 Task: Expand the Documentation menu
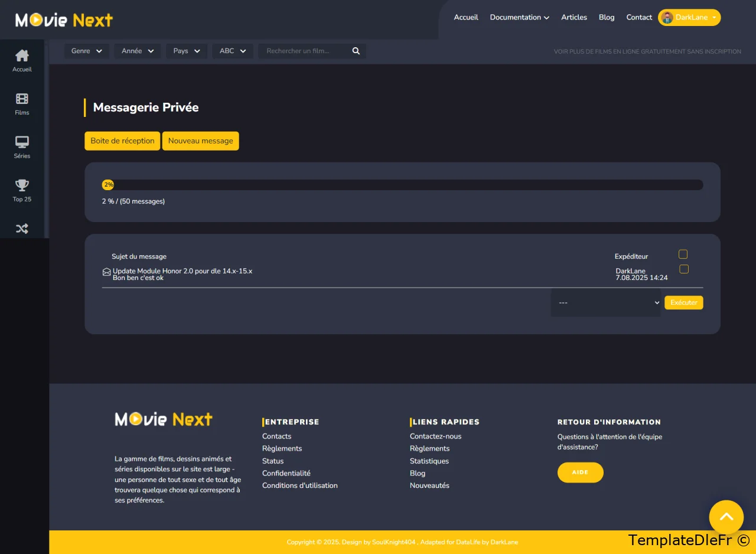coord(519,18)
